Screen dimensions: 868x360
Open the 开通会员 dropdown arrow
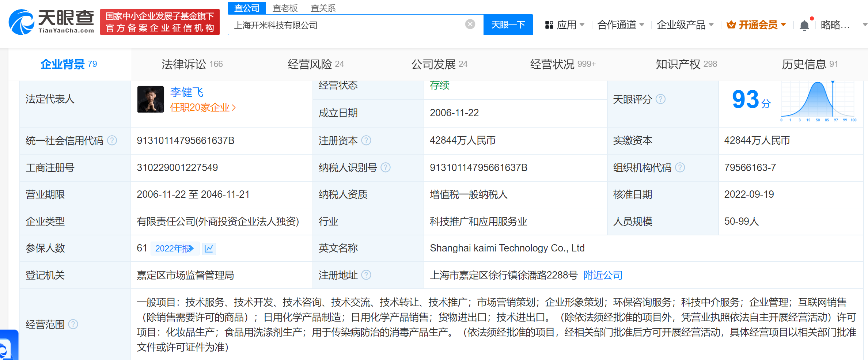(783, 25)
